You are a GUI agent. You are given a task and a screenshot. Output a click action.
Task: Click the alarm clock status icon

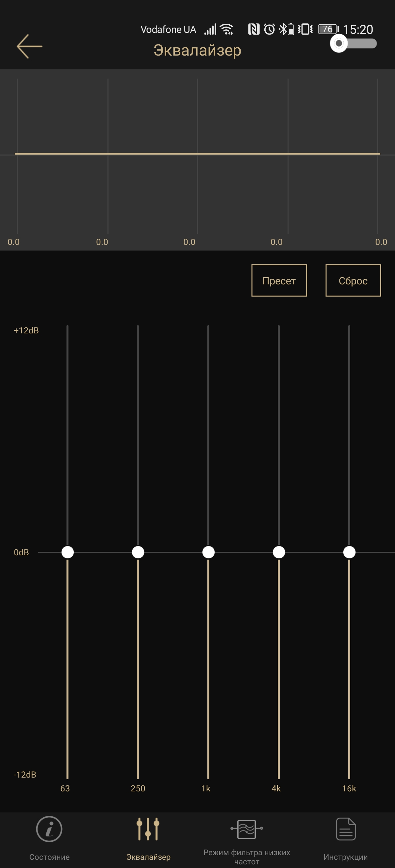click(x=269, y=29)
